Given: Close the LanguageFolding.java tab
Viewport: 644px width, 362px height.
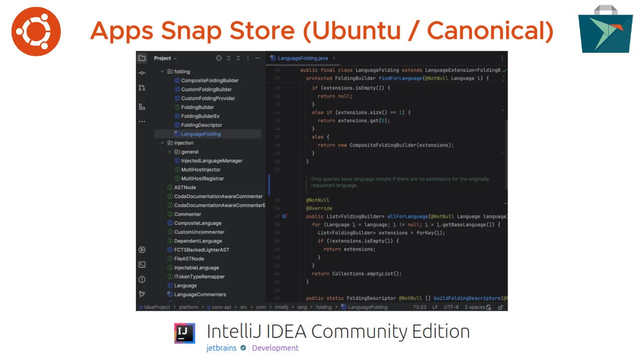Looking at the screenshot, I should [x=333, y=58].
